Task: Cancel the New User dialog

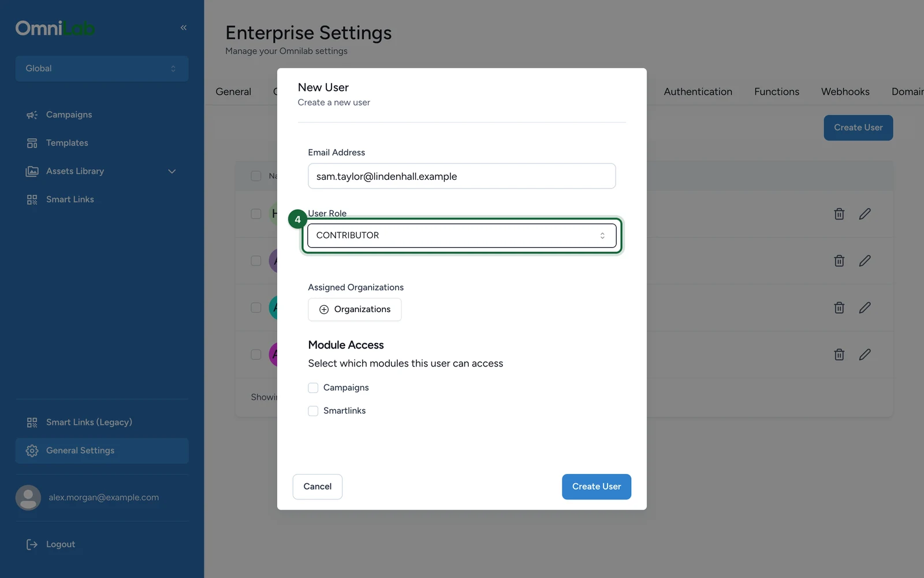Action: pyautogui.click(x=318, y=487)
